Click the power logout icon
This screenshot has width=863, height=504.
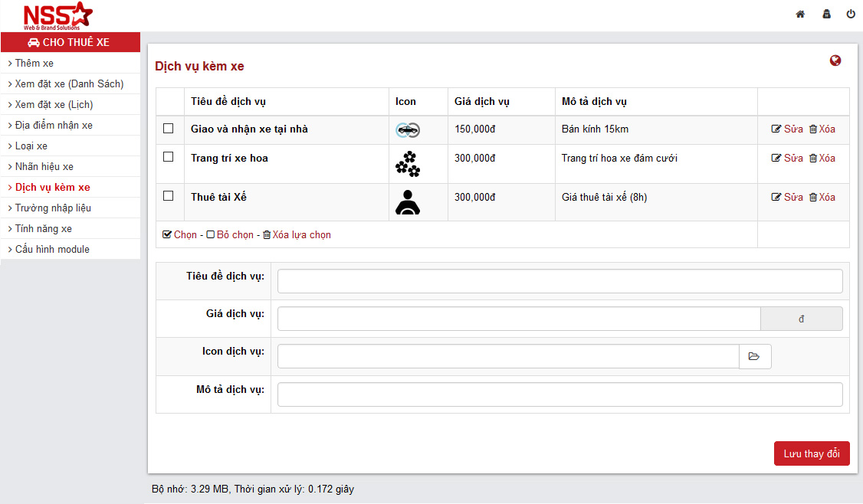click(x=851, y=14)
